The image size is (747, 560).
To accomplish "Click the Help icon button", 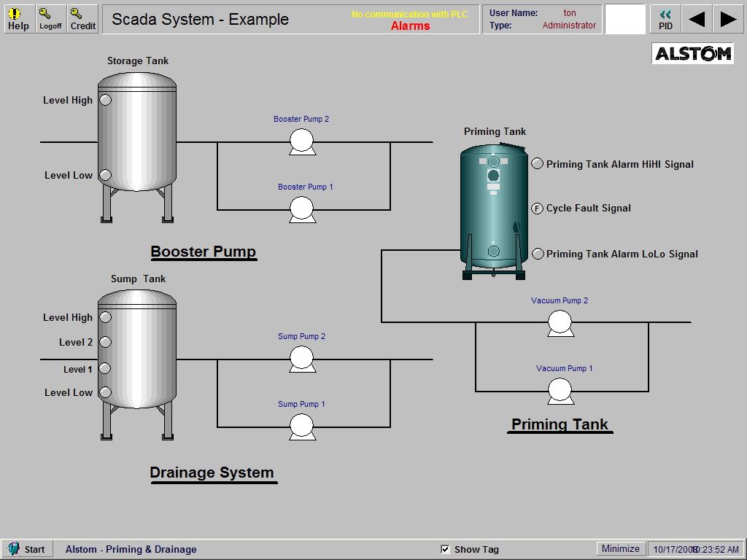I will (x=18, y=19).
